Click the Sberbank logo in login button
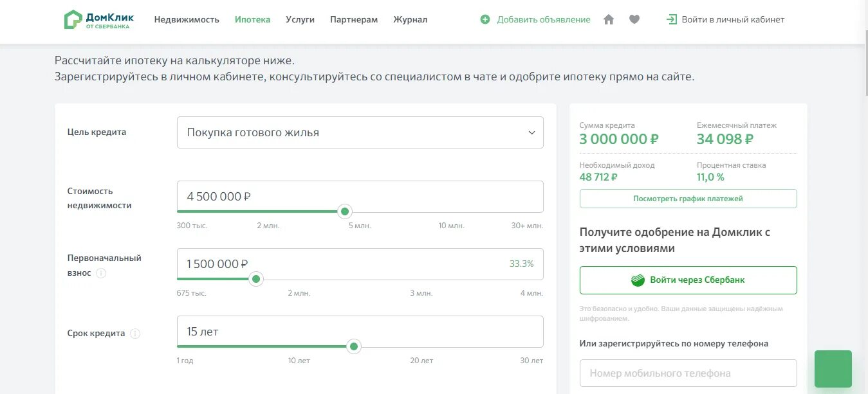868x394 pixels. pyautogui.click(x=638, y=280)
